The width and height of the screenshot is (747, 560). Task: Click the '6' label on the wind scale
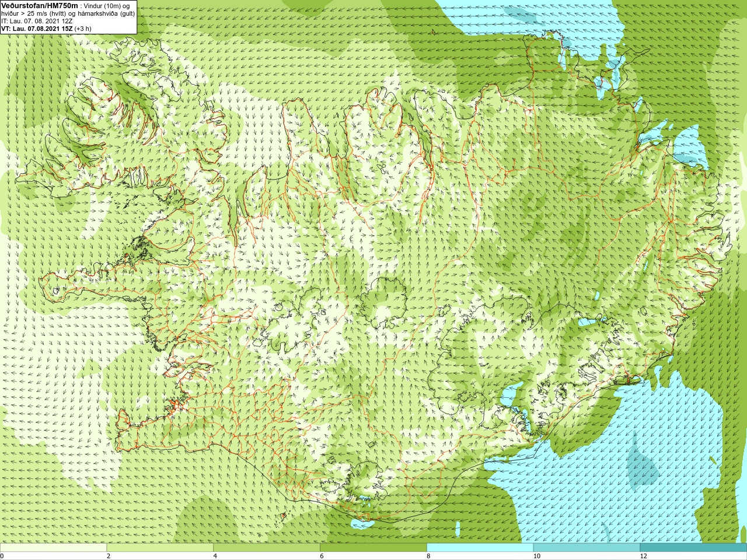pos(322,556)
